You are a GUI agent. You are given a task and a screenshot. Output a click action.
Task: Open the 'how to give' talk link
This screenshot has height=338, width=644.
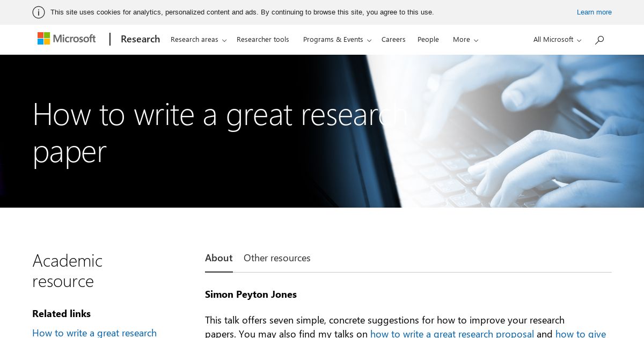[581, 334]
